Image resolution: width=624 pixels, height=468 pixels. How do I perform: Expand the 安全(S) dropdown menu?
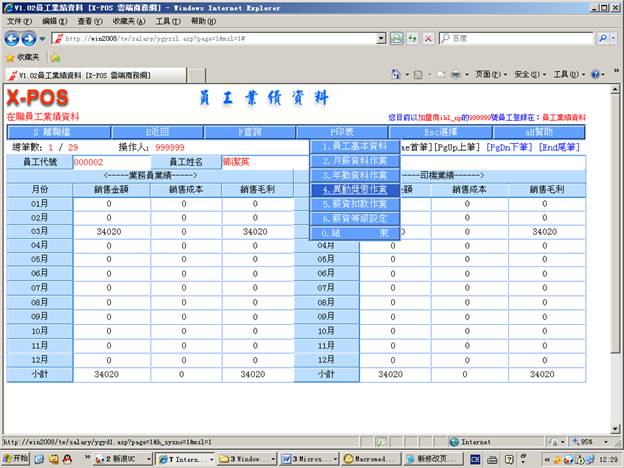tap(528, 75)
